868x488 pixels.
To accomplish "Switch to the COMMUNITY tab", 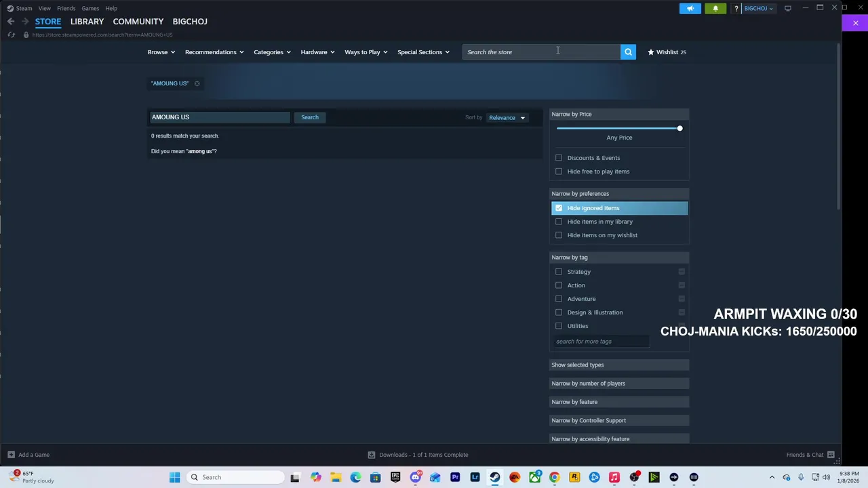I will point(138,22).
